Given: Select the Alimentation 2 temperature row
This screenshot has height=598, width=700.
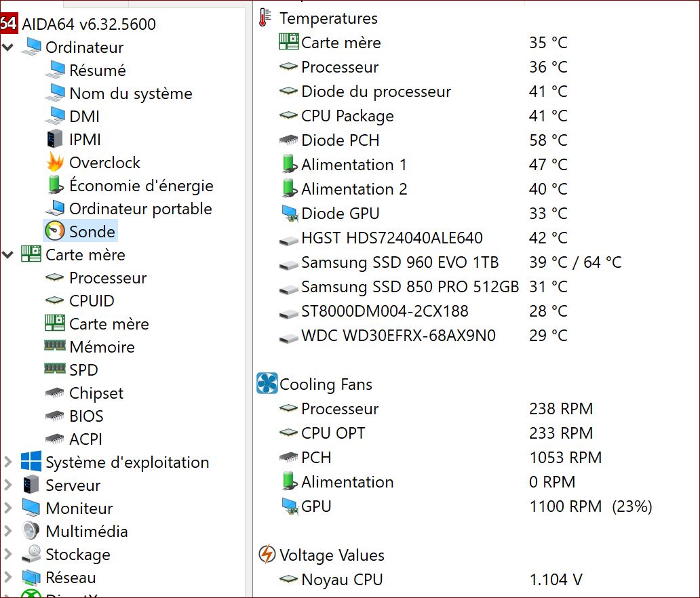Looking at the screenshot, I should pyautogui.click(x=423, y=188).
